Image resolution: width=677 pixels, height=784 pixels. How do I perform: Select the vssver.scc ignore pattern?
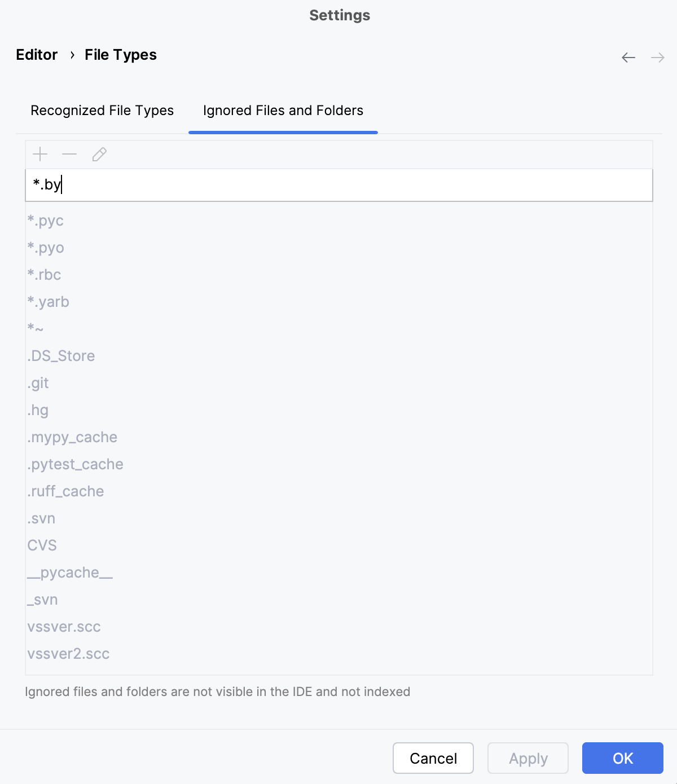tap(64, 627)
